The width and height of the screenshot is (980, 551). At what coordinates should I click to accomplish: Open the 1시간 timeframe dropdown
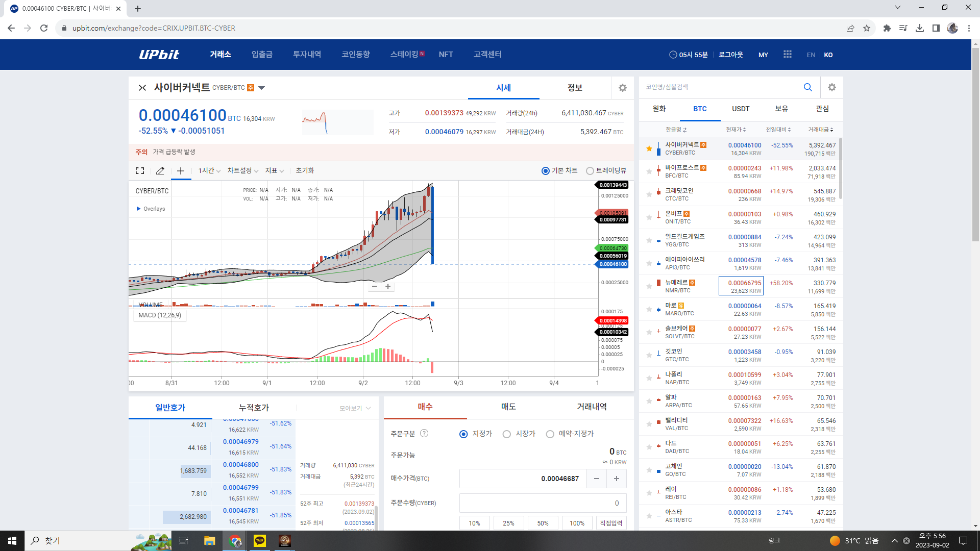click(x=206, y=170)
